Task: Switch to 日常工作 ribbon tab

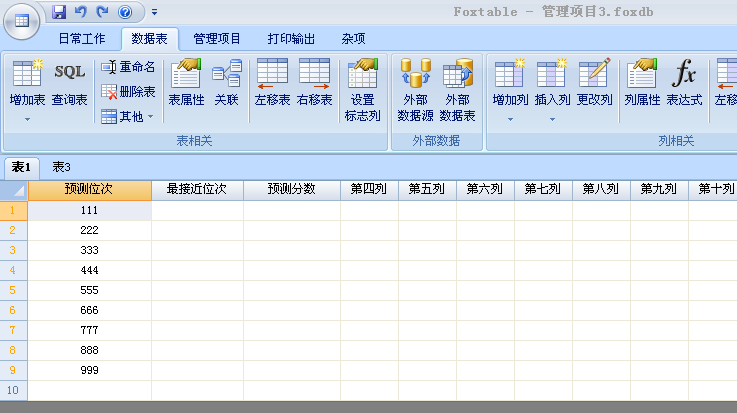Action: (82, 39)
